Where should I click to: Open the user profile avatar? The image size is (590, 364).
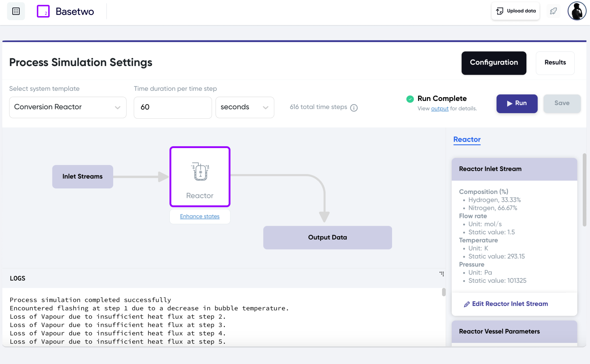click(x=577, y=11)
